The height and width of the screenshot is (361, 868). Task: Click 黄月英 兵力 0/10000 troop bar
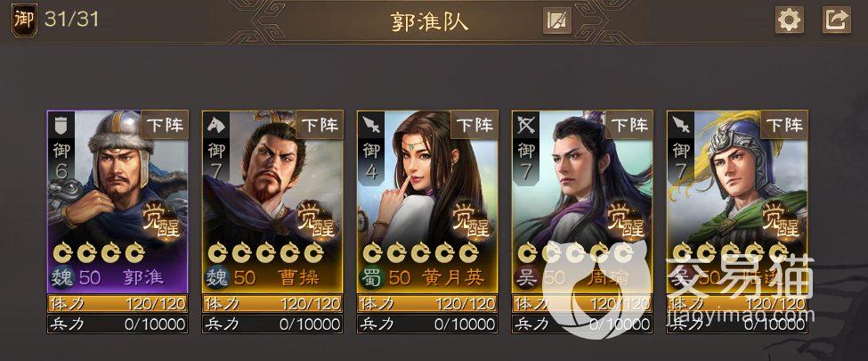(427, 324)
